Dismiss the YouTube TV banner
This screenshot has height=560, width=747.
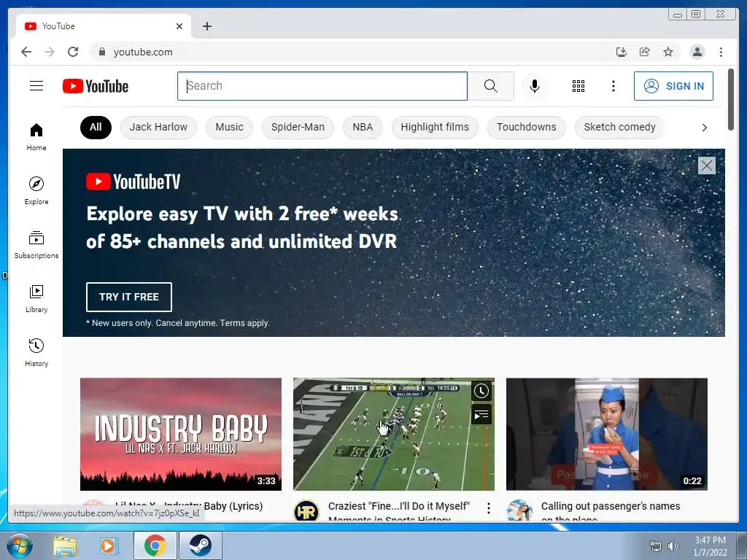click(x=706, y=166)
